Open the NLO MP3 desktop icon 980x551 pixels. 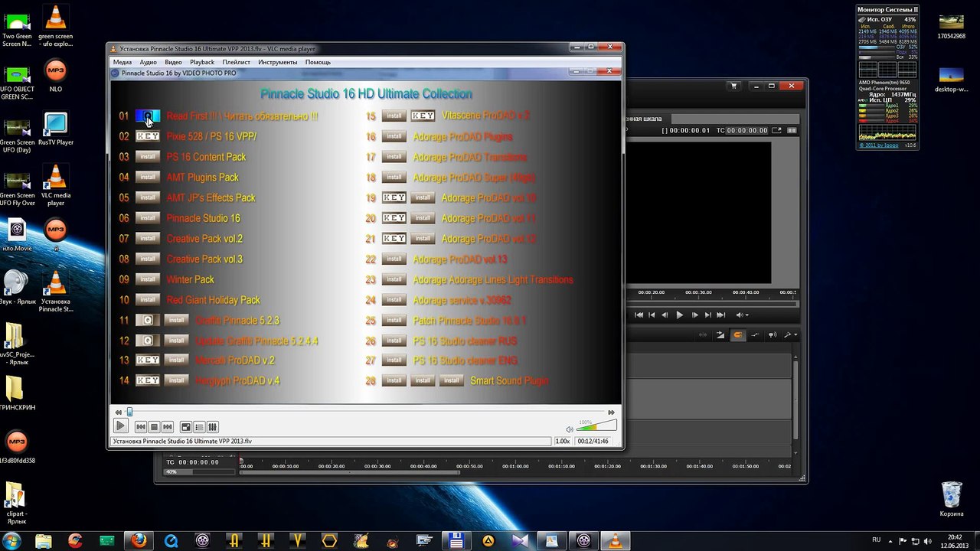[55, 77]
